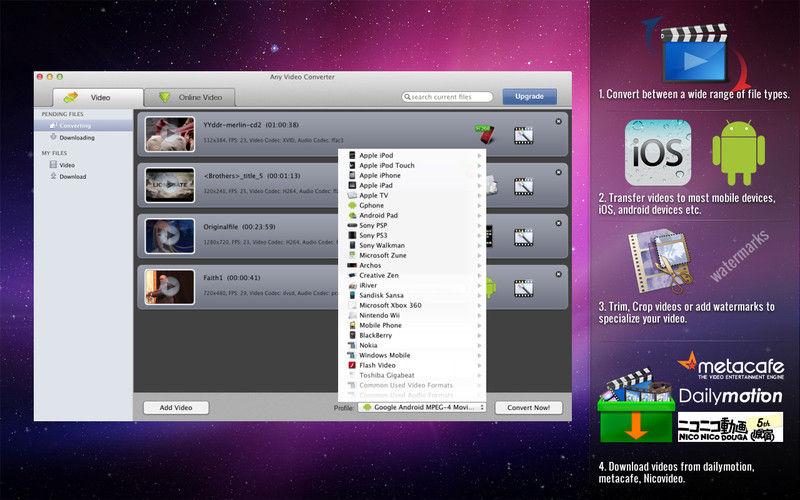Screen dimensions: 800x500
Task: Choose Android Pad from the profile menu
Action: [x=412, y=215]
